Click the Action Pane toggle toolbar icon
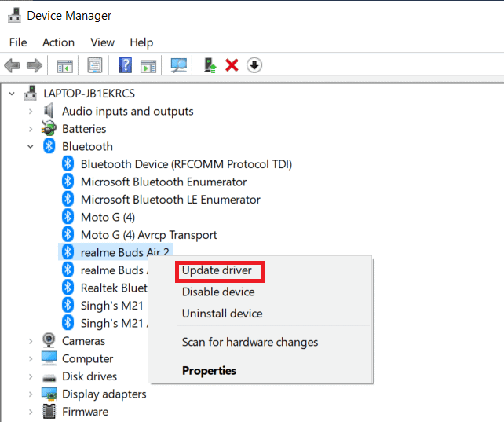The width and height of the screenshot is (504, 422). (x=148, y=66)
